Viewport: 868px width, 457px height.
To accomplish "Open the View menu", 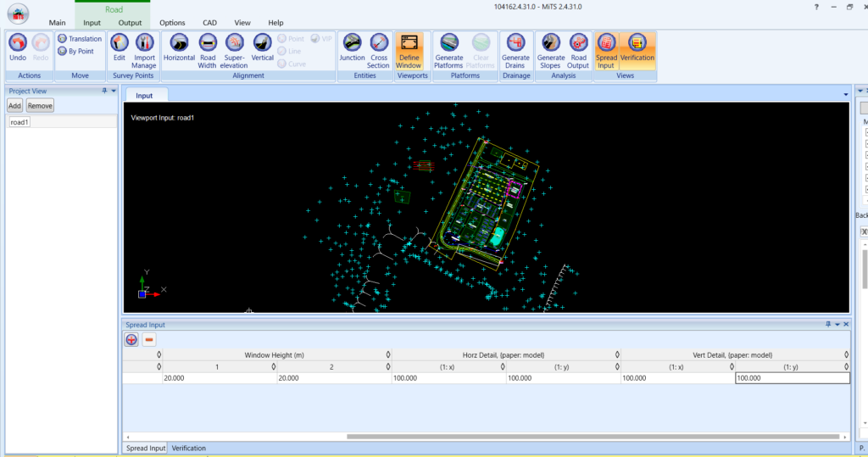I will [x=242, y=23].
